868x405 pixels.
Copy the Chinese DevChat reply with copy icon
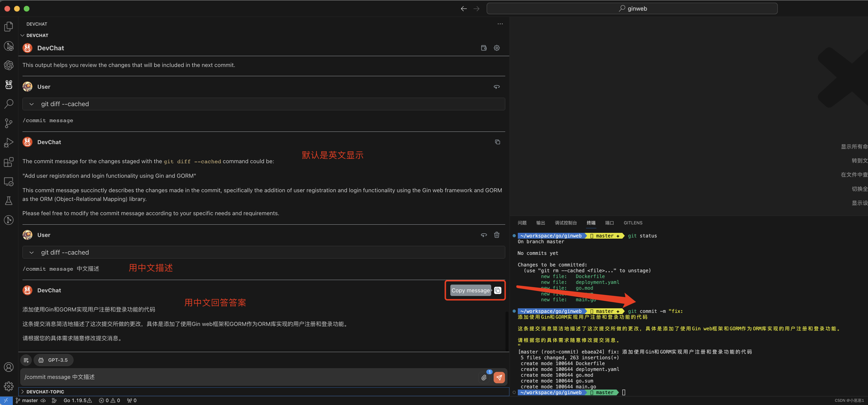(497, 290)
